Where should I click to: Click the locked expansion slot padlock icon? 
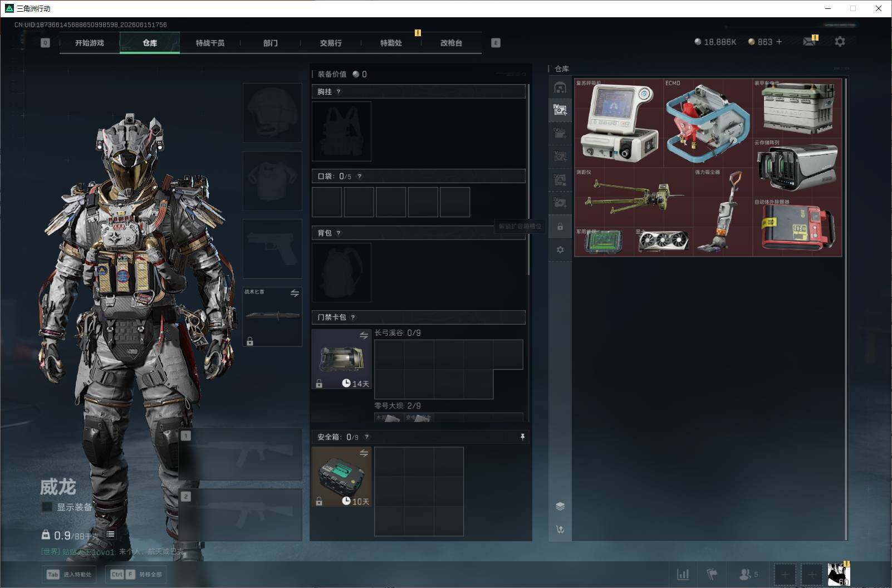click(560, 227)
